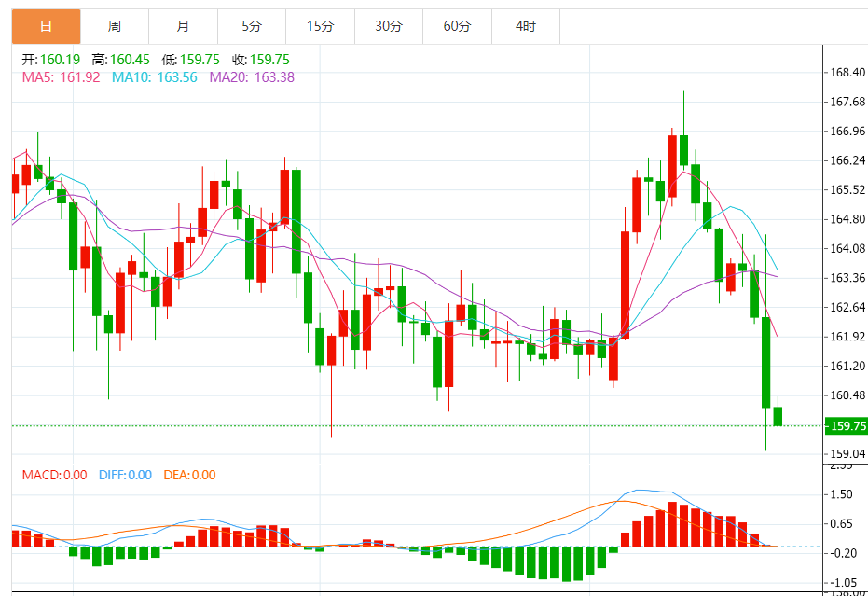This screenshot has width=868, height=596.
Task: Click the 163.36 price axis label
Action: coord(847,278)
